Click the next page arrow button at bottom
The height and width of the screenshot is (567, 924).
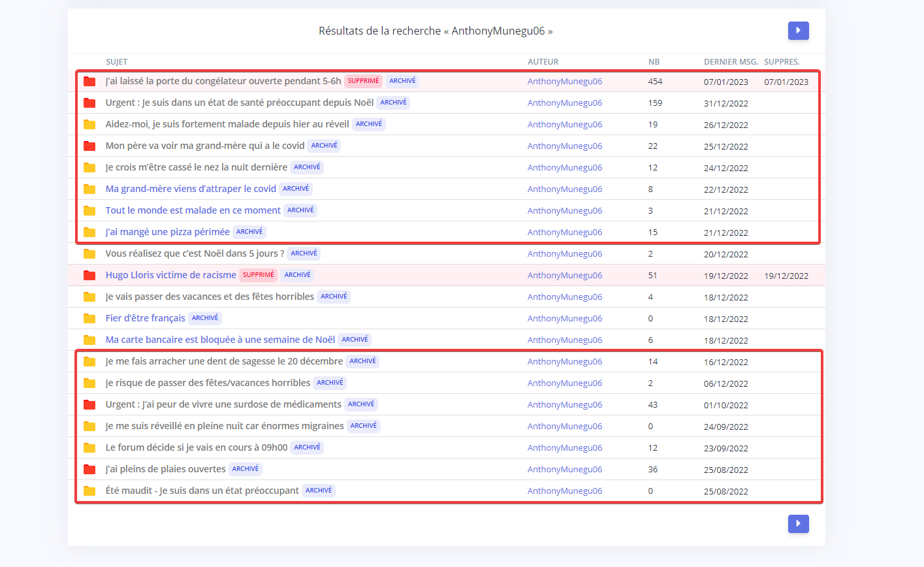click(x=798, y=524)
